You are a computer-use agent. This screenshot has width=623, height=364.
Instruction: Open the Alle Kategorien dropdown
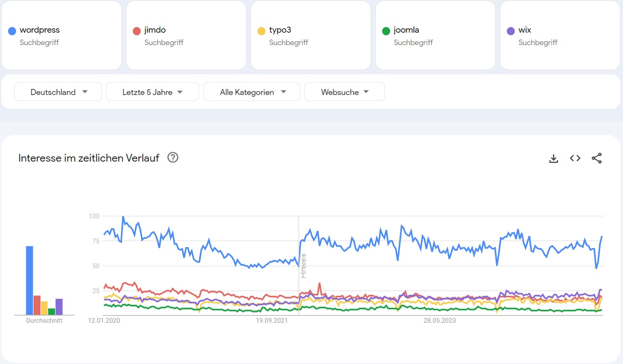(252, 92)
